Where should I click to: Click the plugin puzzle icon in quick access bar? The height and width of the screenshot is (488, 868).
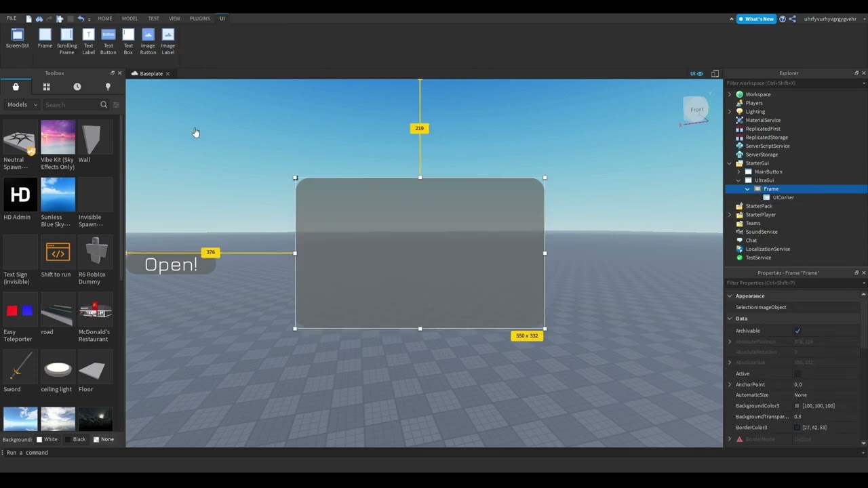(60, 19)
